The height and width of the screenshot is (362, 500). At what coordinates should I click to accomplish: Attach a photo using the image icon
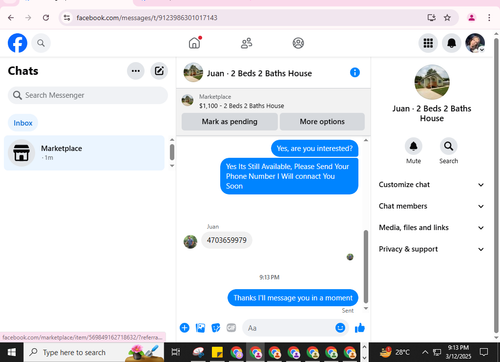coord(200,328)
